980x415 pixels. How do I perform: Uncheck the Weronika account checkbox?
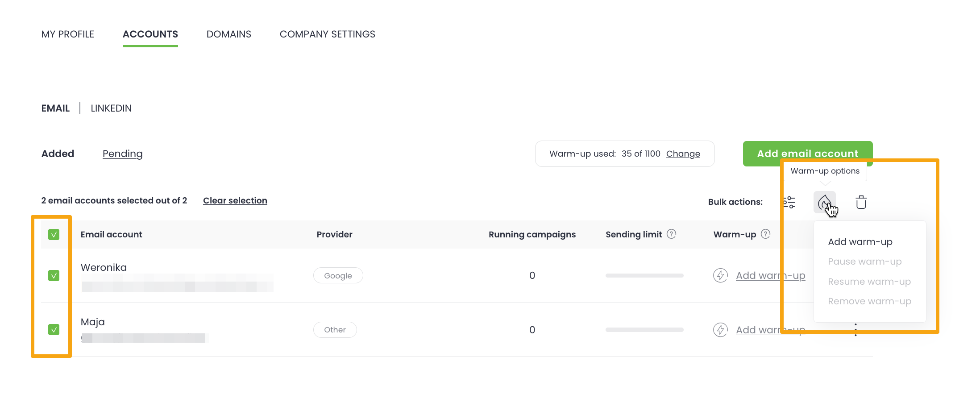coord(54,275)
